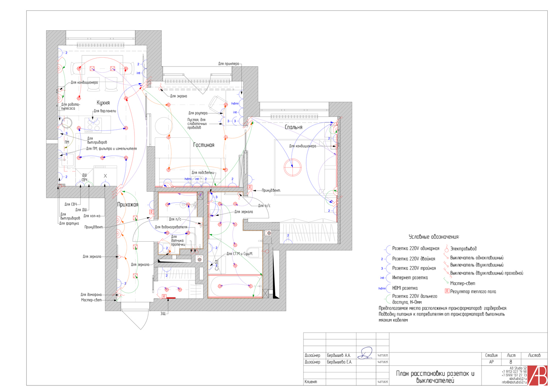Click the green far-access socket legend symbol
Screen dimensions: 554x392
387,299
